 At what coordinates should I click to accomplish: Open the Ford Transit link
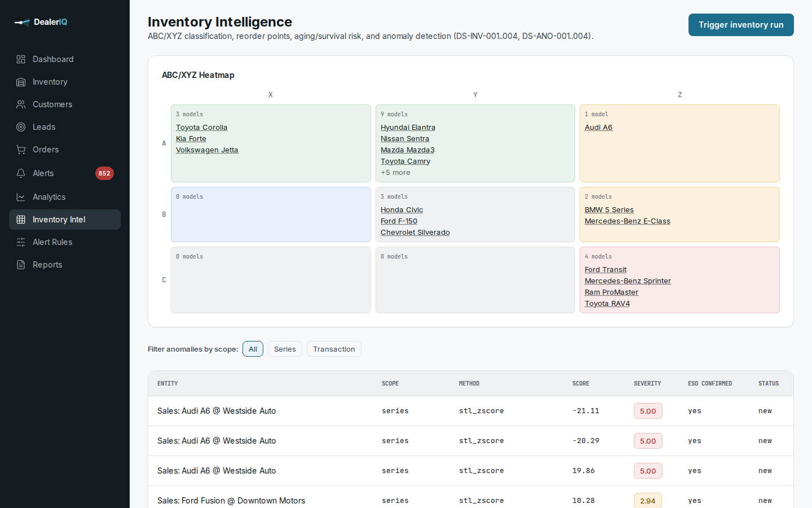(606, 270)
